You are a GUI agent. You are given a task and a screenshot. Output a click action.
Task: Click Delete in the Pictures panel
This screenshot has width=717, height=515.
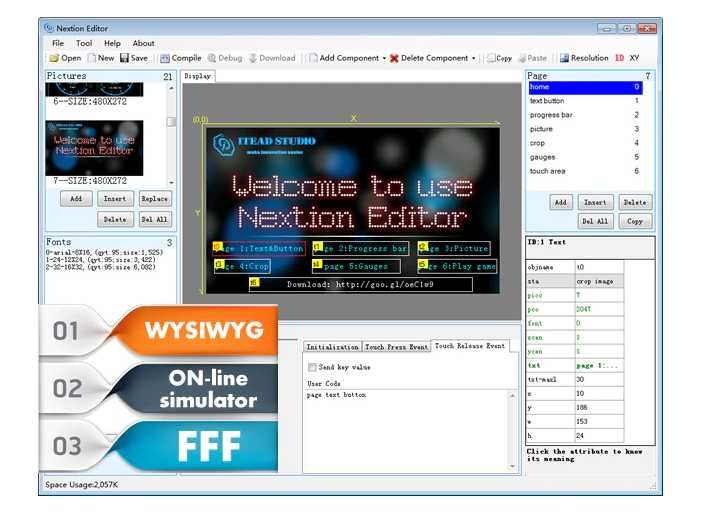coord(115,220)
